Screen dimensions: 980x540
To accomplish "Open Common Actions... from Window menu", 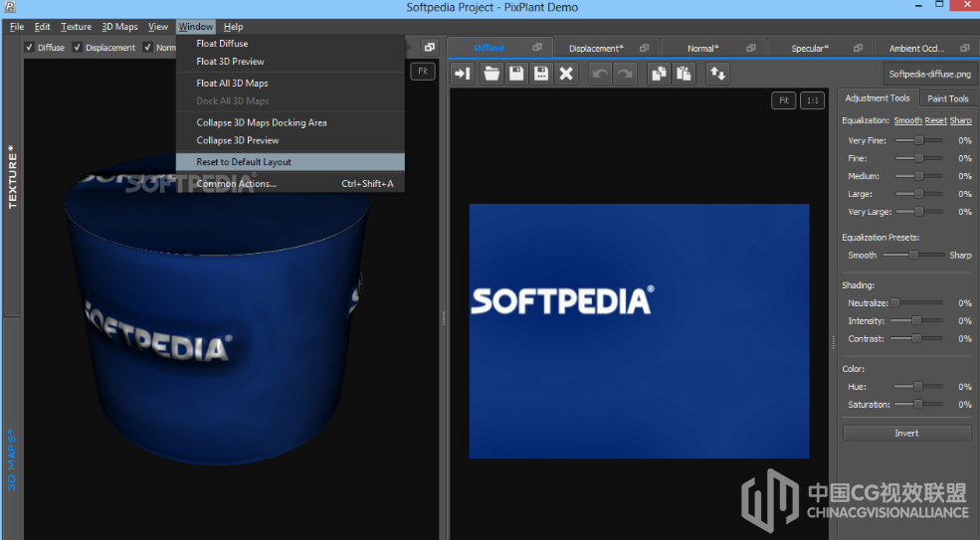I will 291,184.
